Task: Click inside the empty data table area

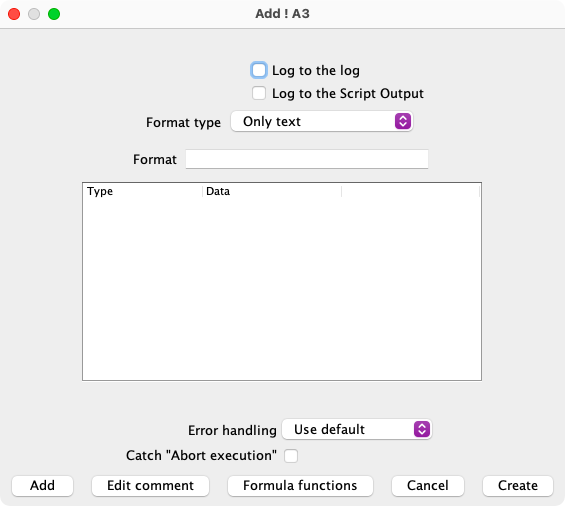Action: coord(282,288)
